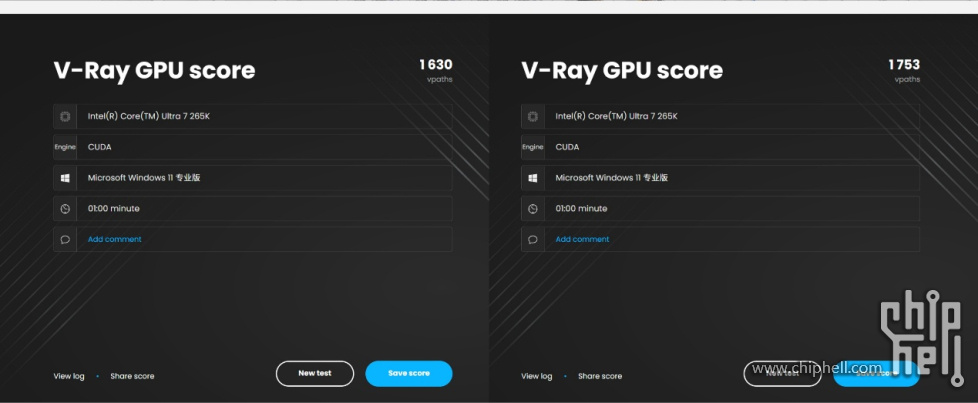Click Microsoft Windows 11 text in left panel

tap(144, 178)
